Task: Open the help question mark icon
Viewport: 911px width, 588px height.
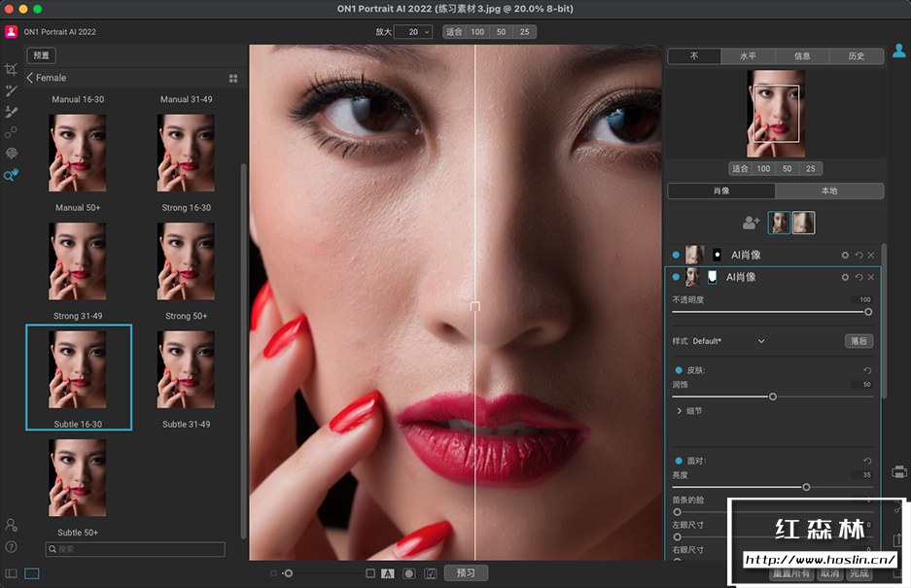Action: pos(11,547)
